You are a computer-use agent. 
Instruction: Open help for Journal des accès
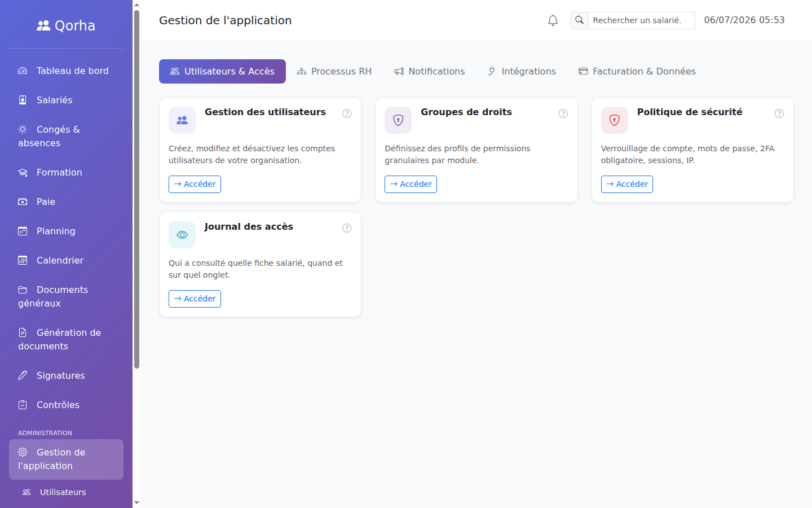(x=347, y=228)
